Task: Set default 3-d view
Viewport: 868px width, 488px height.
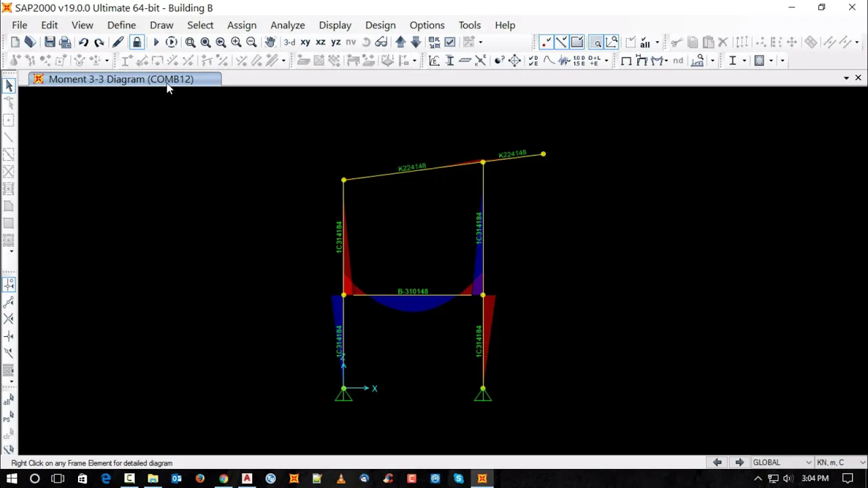Action: click(290, 42)
